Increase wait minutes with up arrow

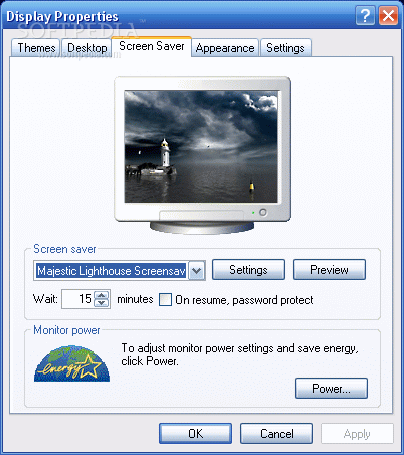click(x=102, y=295)
